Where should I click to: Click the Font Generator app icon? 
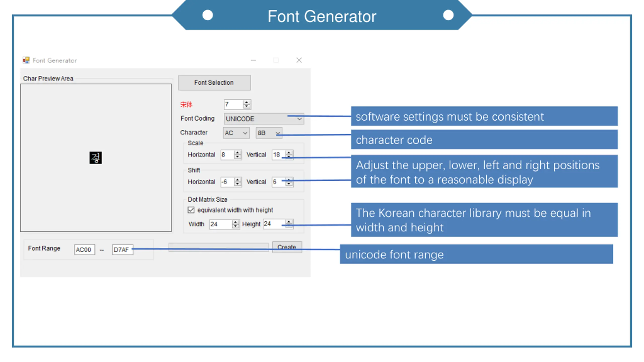26,60
